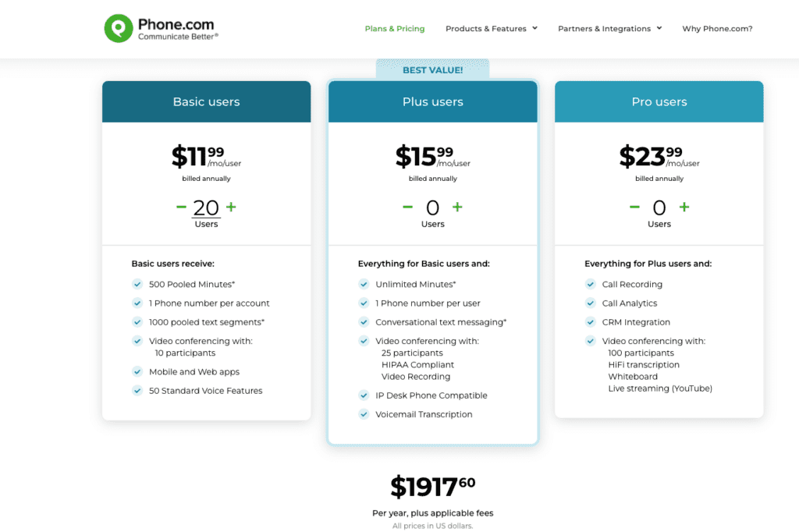
Task: Click the checkmark beside Unlimited Minutes
Action: 364,284
